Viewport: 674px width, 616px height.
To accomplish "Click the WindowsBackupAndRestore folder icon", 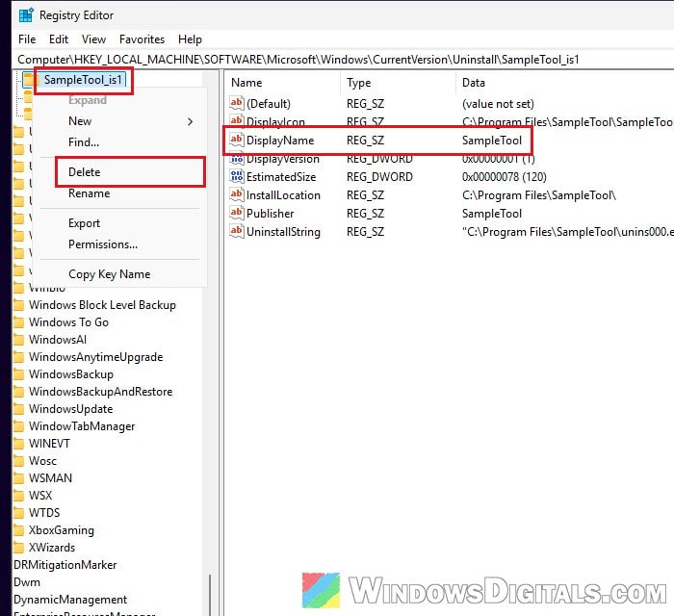I will click(x=19, y=392).
